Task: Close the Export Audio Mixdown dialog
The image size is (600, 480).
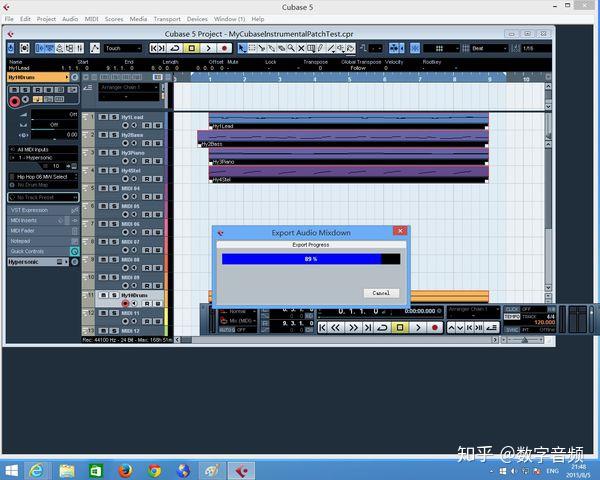Action: pos(399,231)
